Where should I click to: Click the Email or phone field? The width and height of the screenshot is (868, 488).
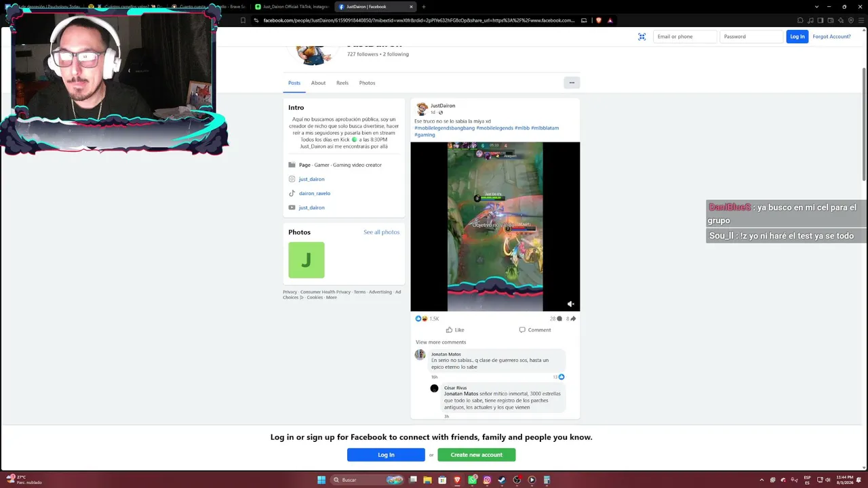(685, 37)
